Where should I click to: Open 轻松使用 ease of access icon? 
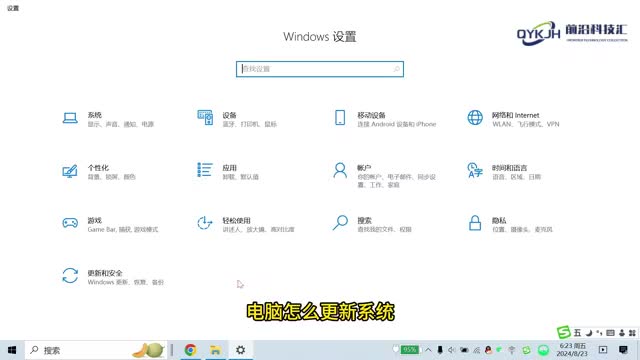[204, 223]
